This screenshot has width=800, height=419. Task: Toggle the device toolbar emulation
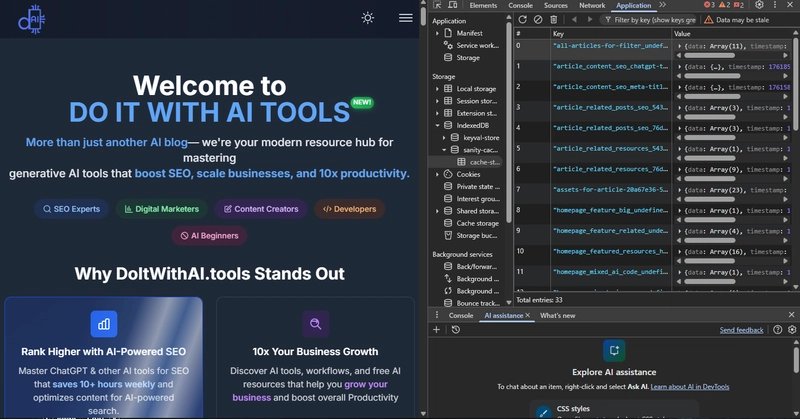click(x=454, y=5)
